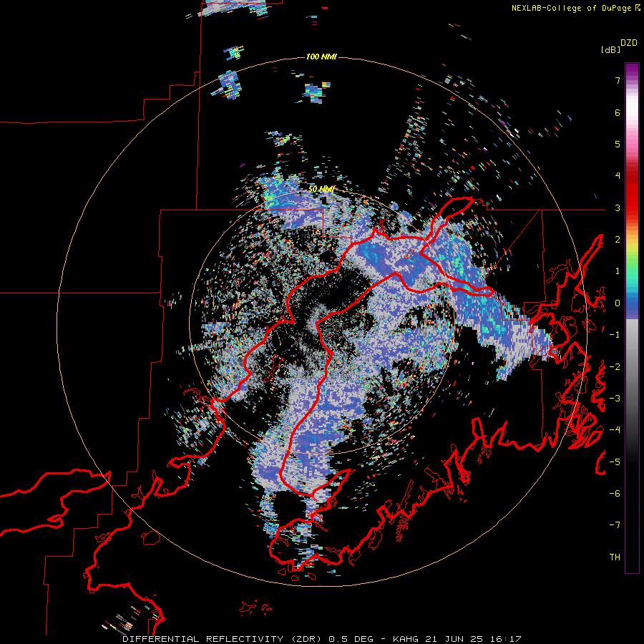Click the 7 value on the dB scale
Viewport: 644px width, 644px height.
click(x=618, y=80)
